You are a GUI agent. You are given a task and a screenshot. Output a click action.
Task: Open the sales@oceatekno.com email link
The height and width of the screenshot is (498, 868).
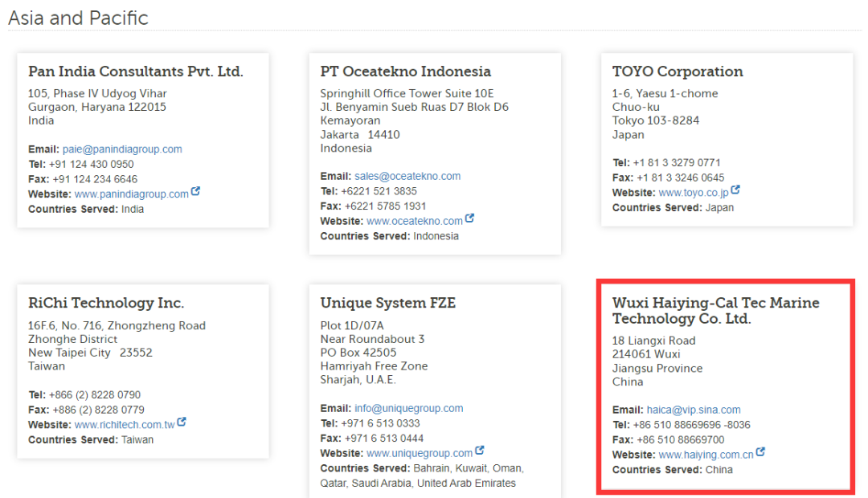pos(407,176)
